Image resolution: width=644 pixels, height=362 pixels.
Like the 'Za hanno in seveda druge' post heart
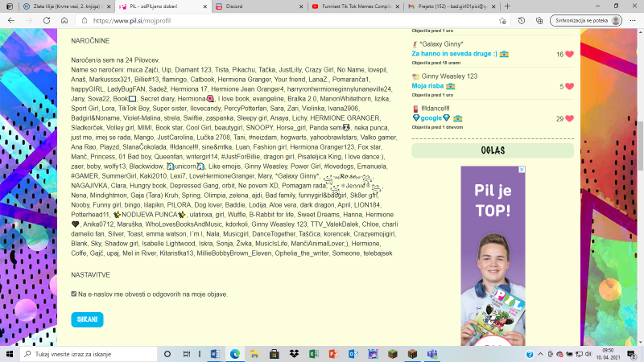[x=569, y=54]
